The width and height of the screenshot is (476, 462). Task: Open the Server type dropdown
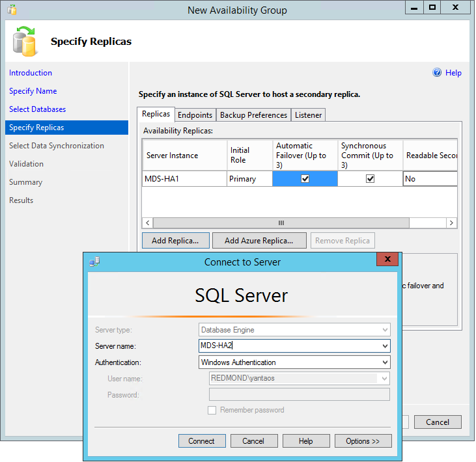[385, 330]
